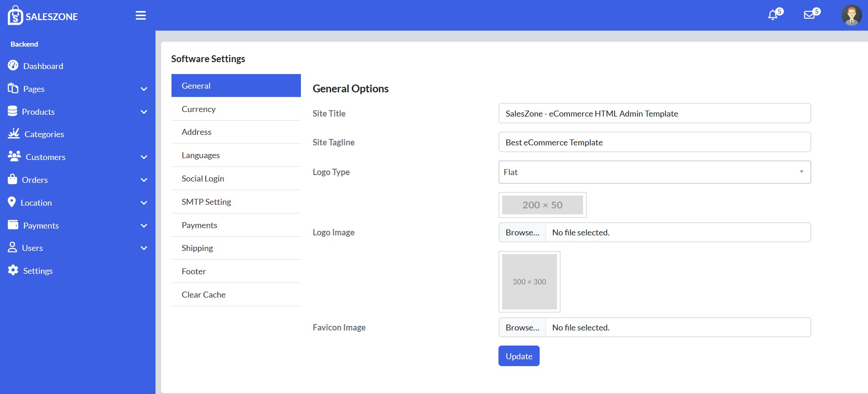868x394 pixels.
Task: Open the Users sidebar menu label
Action: (32, 248)
